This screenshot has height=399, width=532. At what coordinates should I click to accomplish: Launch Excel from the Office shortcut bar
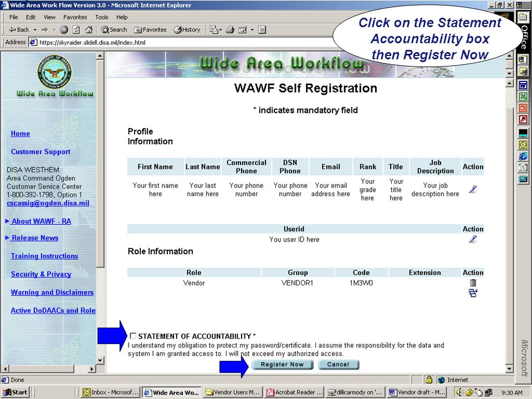tap(523, 96)
